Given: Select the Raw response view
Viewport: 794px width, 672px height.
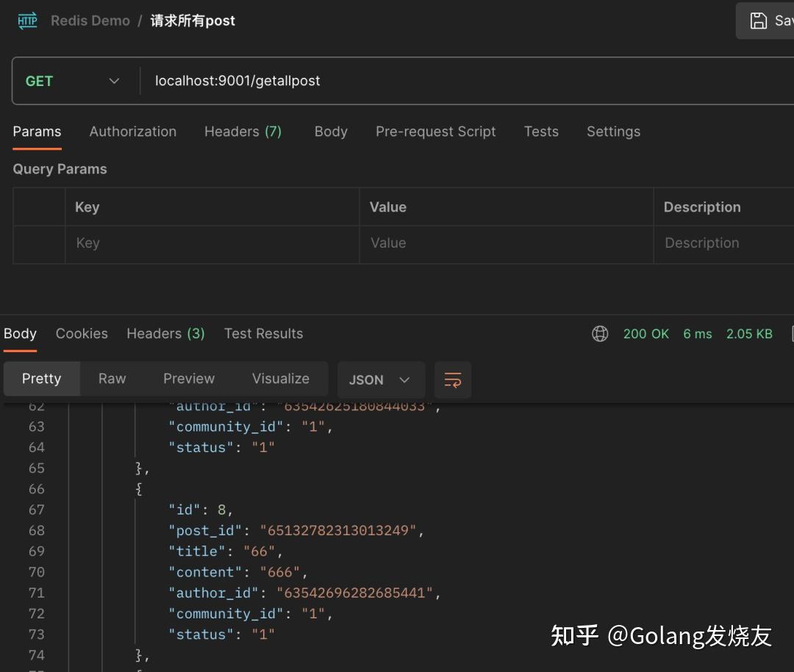Looking at the screenshot, I should point(112,378).
